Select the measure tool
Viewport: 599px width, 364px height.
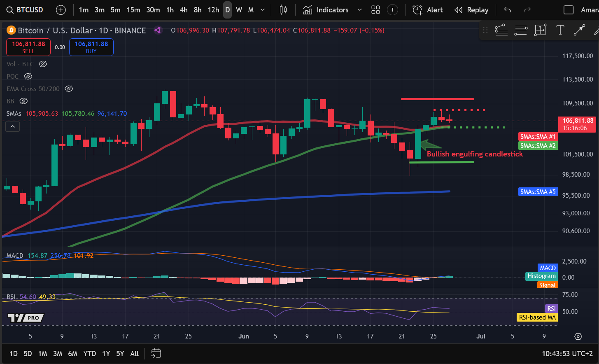click(540, 30)
